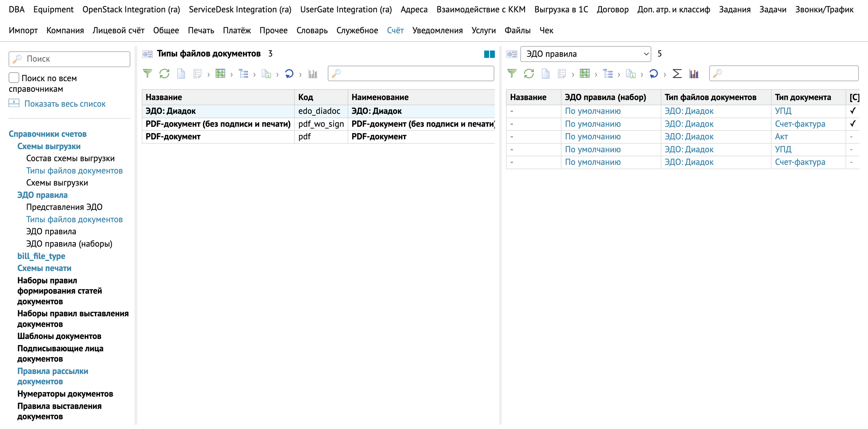Expand arrow after export icon, left pane

(x=277, y=74)
